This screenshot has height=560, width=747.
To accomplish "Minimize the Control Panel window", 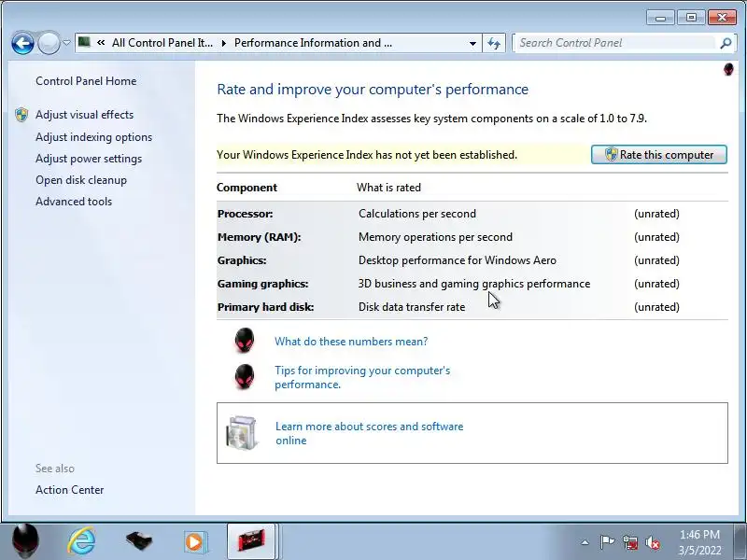I will pos(660,18).
